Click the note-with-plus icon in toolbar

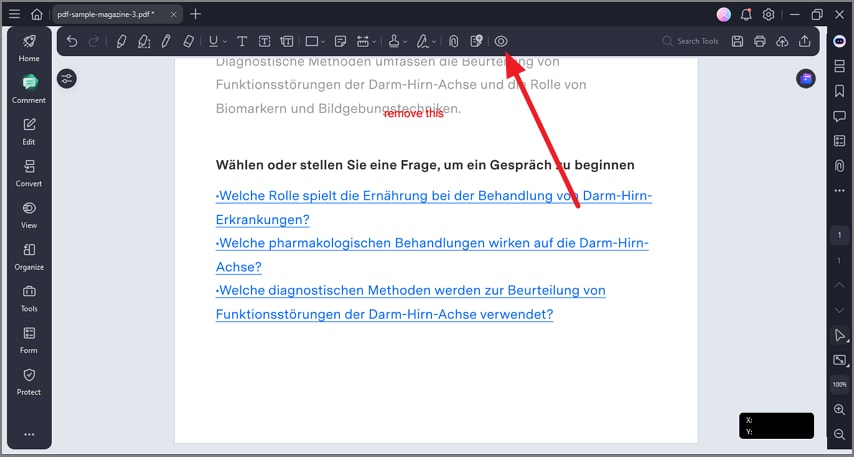coord(477,41)
